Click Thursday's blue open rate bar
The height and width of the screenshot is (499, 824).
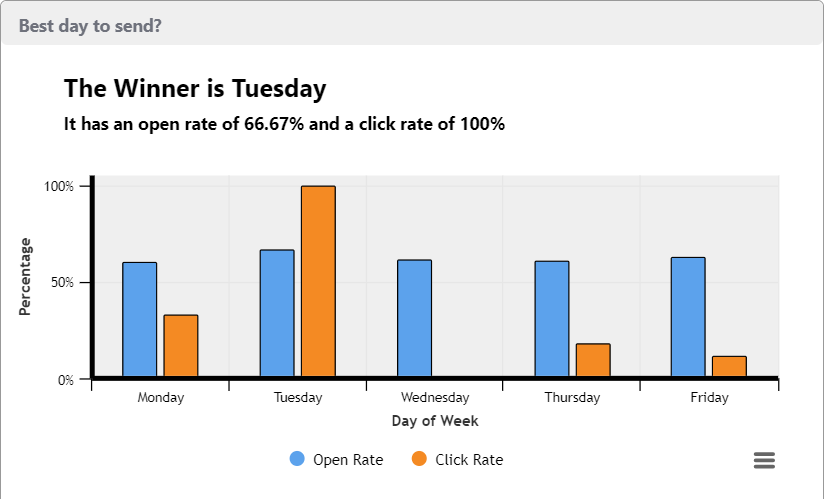pos(552,319)
